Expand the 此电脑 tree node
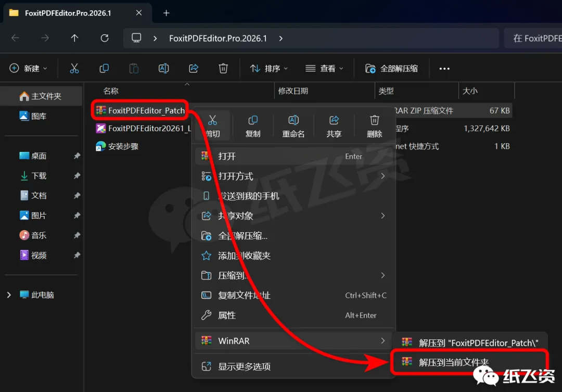562x392 pixels. click(x=9, y=295)
